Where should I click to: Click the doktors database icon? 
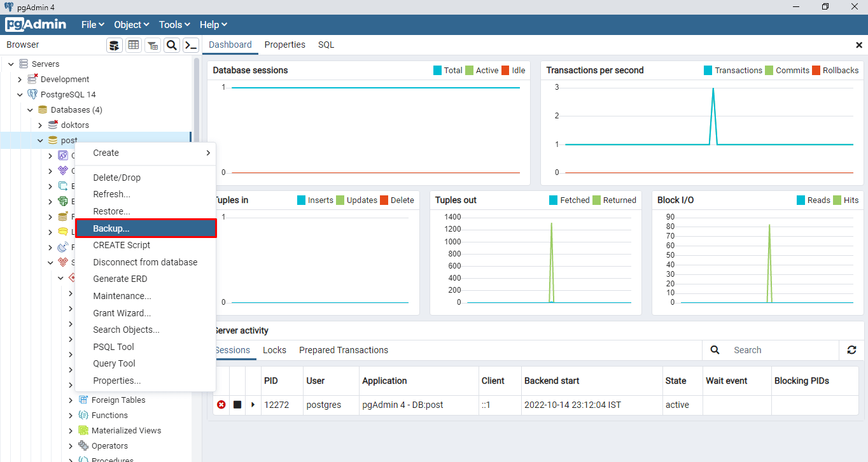[x=53, y=125]
